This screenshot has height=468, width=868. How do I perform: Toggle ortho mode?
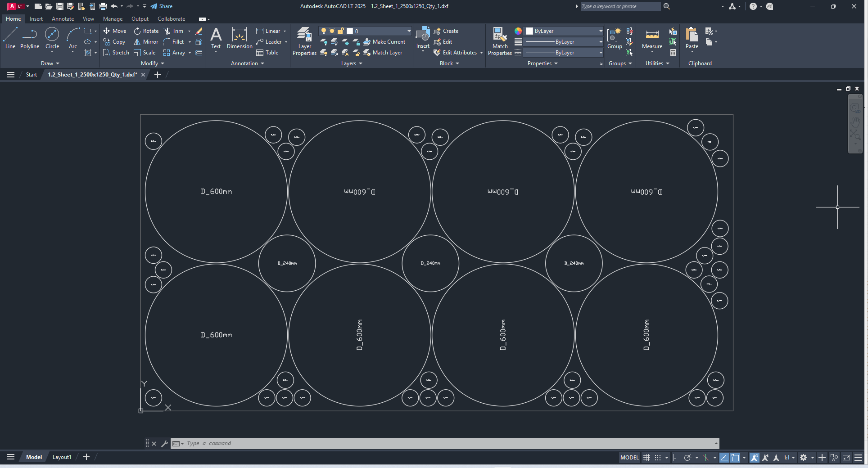[x=677, y=458]
